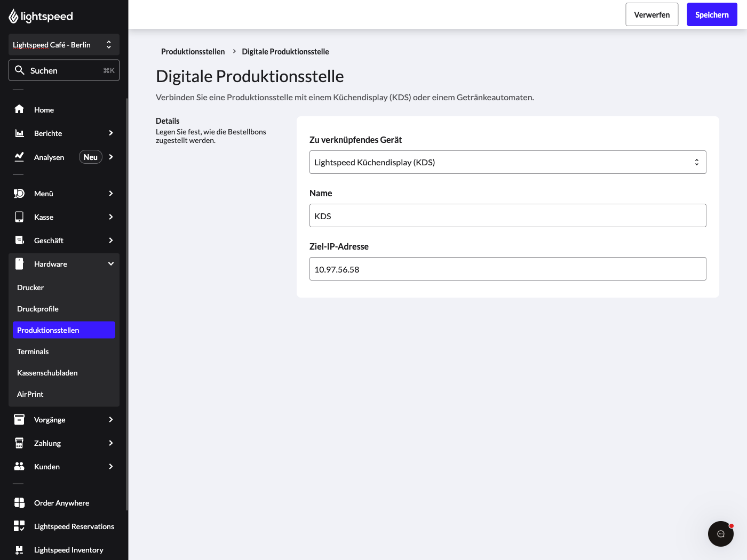The height and width of the screenshot is (560, 747).
Task: Collapse the Hardware submenu chevron
Action: coord(111,263)
